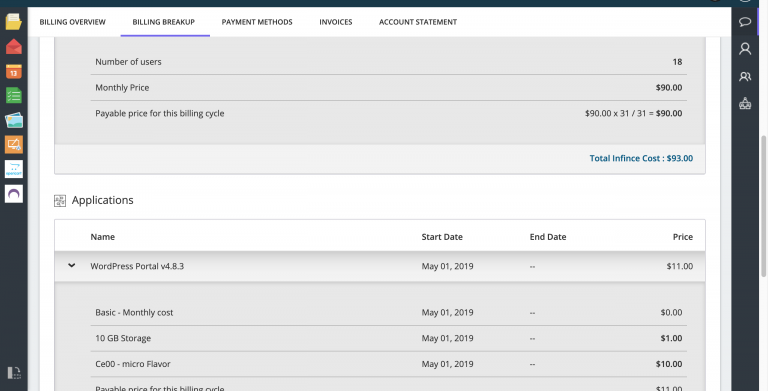
Task: Select WordPress Portal v4.8.3 name text
Action: tap(137, 266)
